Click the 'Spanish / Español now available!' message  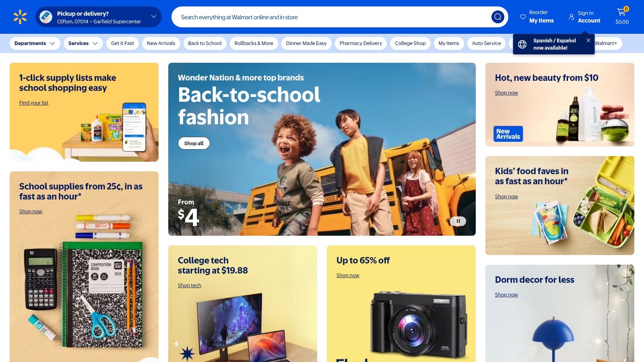click(554, 44)
